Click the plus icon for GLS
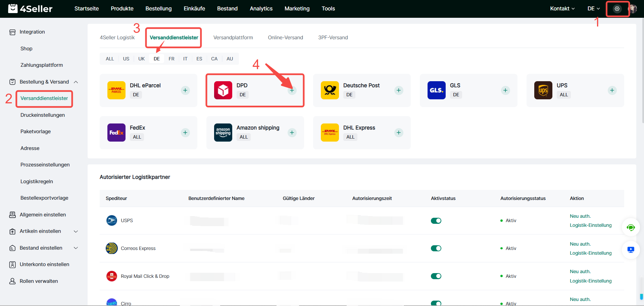 coord(505,90)
